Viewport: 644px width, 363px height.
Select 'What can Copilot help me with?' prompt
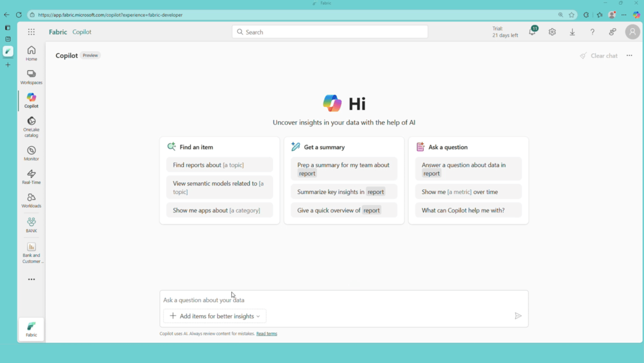tap(468, 210)
